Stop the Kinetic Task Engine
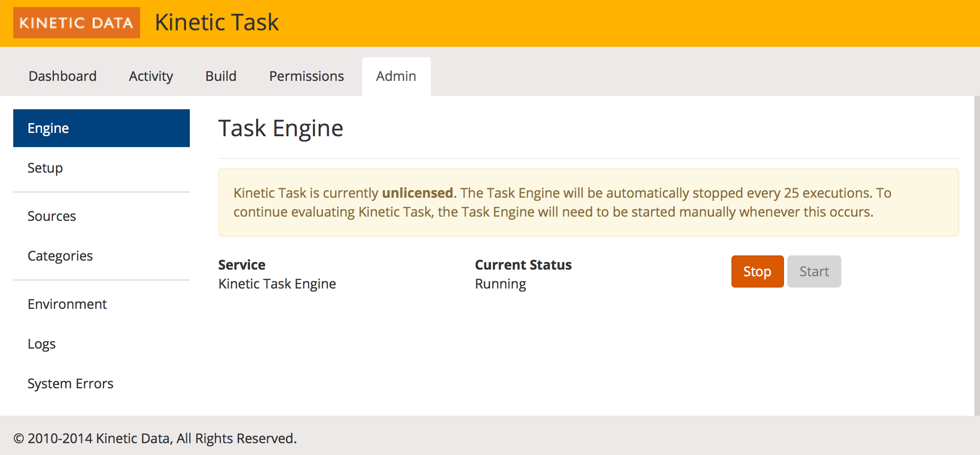 click(757, 271)
